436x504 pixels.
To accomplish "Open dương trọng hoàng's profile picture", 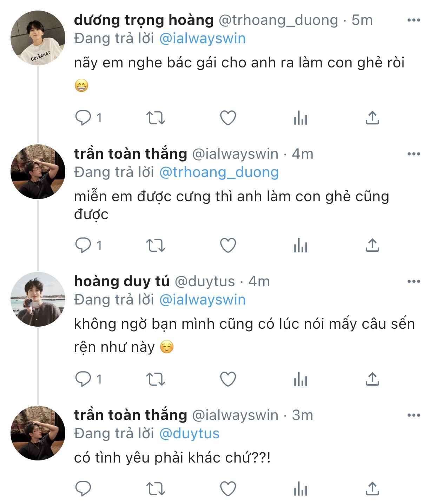I will pyautogui.click(x=38, y=38).
